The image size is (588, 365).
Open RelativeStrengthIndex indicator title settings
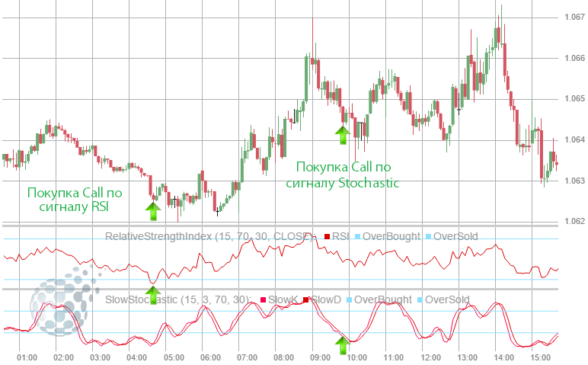(207, 236)
